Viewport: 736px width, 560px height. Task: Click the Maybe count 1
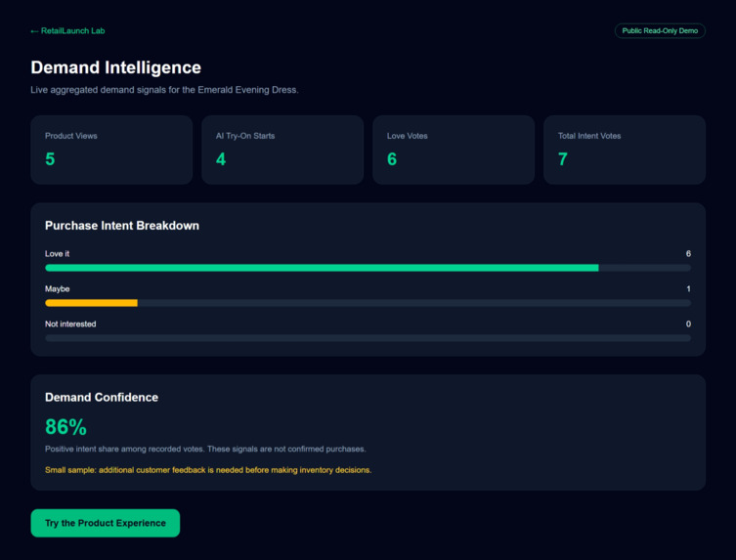tap(688, 289)
